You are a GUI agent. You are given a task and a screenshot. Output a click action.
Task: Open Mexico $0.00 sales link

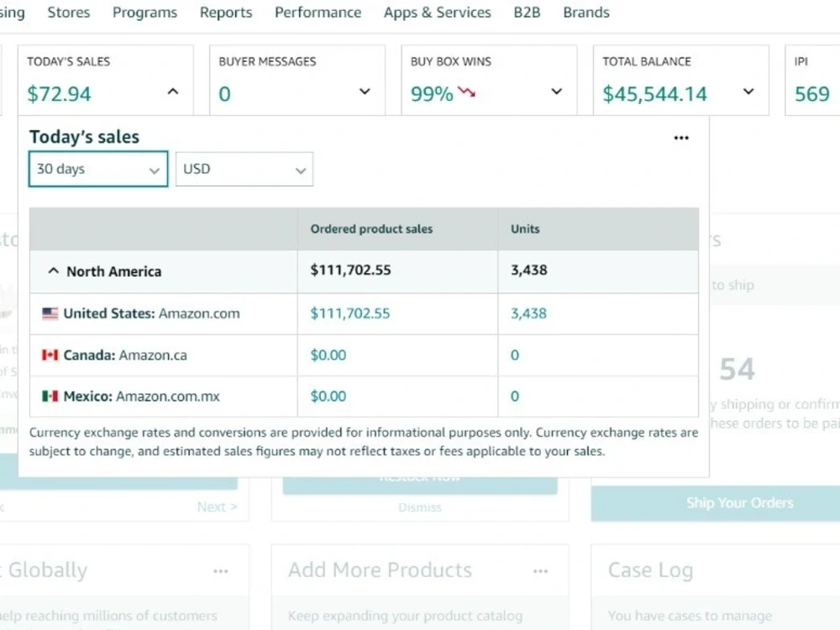pos(328,396)
